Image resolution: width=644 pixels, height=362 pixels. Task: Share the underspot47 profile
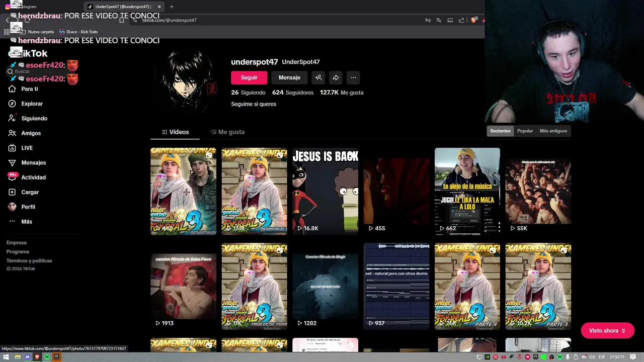click(336, 77)
